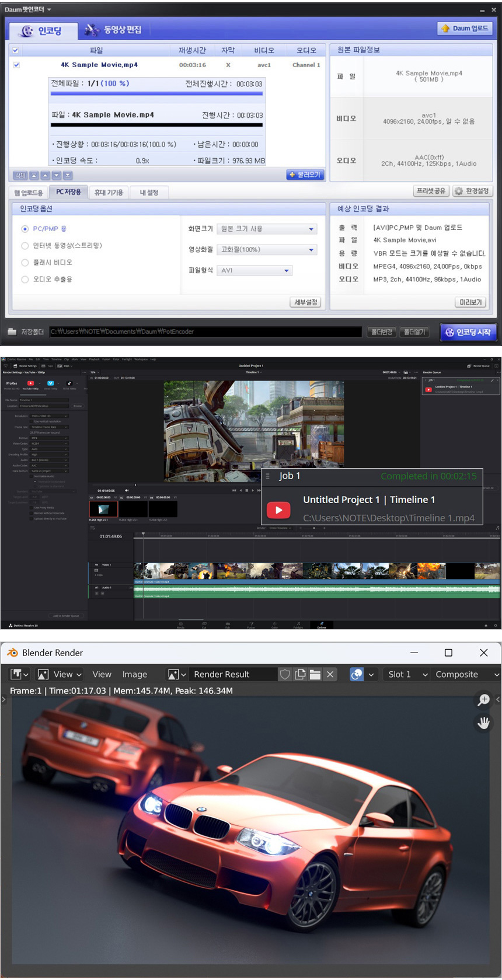Toggle the fake user shield icon
502x980 pixels.
(x=285, y=674)
